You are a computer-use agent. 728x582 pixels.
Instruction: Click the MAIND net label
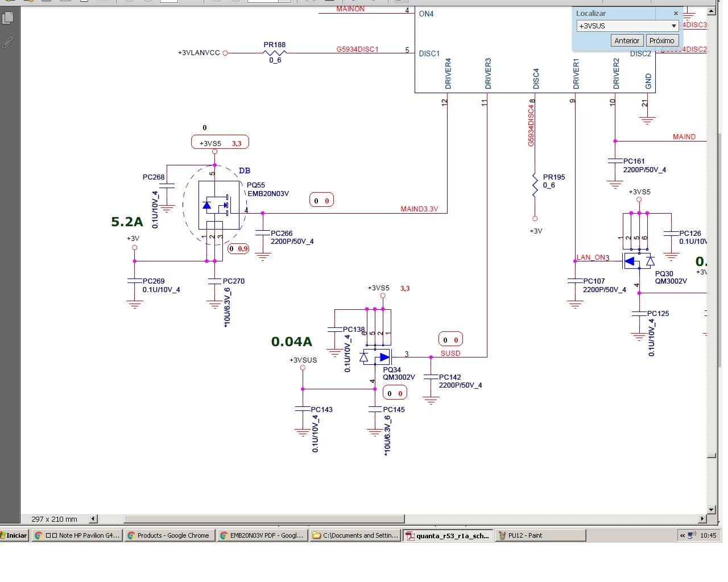(684, 136)
